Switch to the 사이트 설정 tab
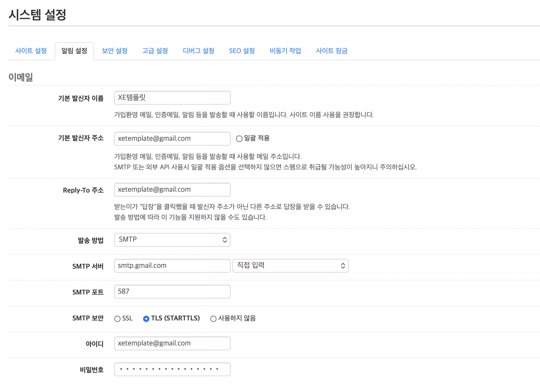 tap(31, 51)
